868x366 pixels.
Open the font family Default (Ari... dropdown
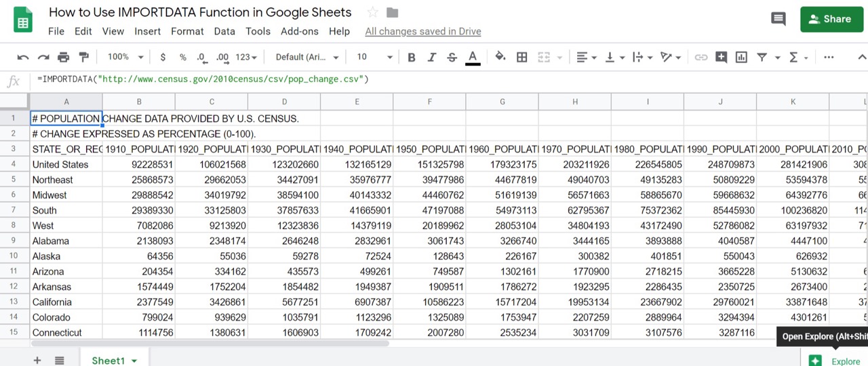(x=307, y=58)
